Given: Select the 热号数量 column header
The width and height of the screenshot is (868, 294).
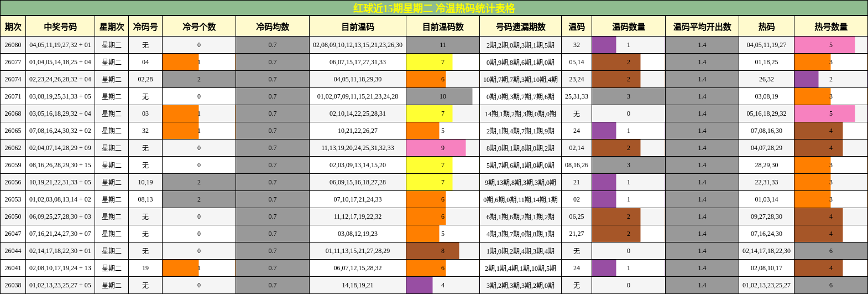Looking at the screenshot, I should (831, 27).
